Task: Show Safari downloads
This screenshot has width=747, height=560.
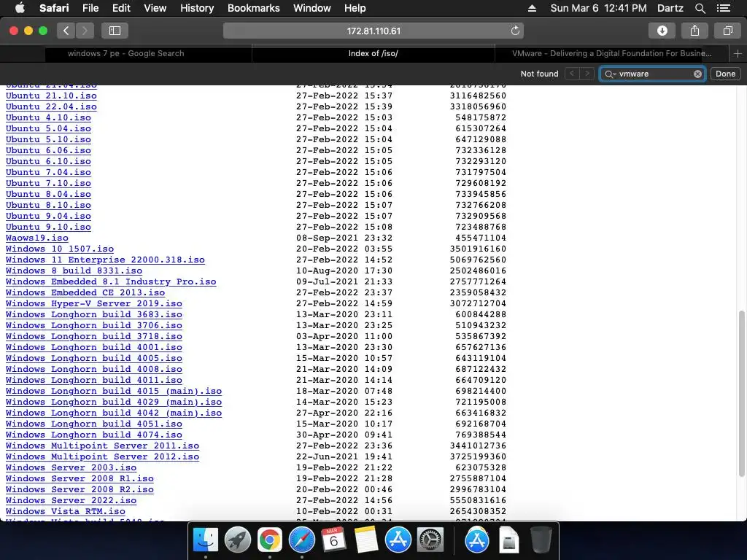Action: click(x=662, y=31)
